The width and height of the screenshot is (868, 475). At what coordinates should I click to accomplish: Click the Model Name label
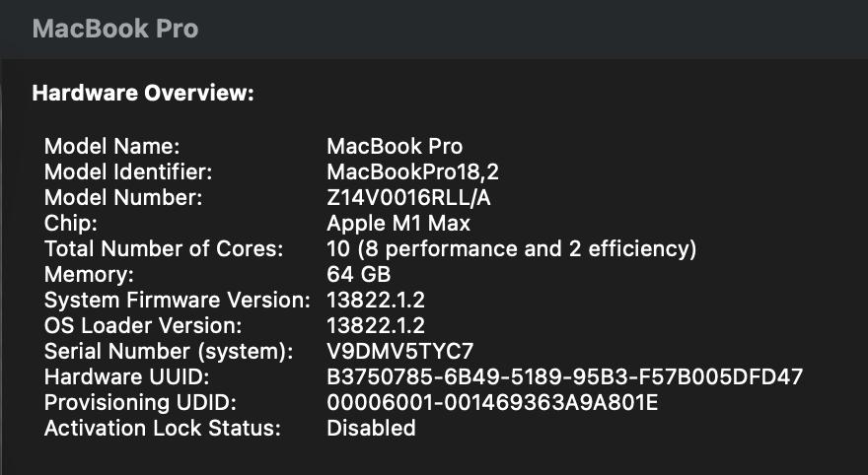[x=111, y=146]
